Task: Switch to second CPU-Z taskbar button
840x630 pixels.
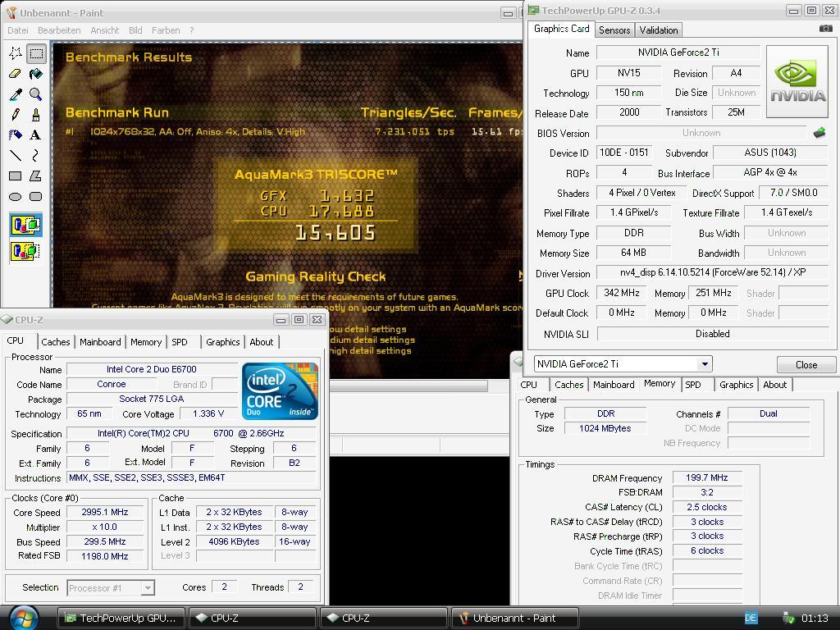Action: point(383,618)
